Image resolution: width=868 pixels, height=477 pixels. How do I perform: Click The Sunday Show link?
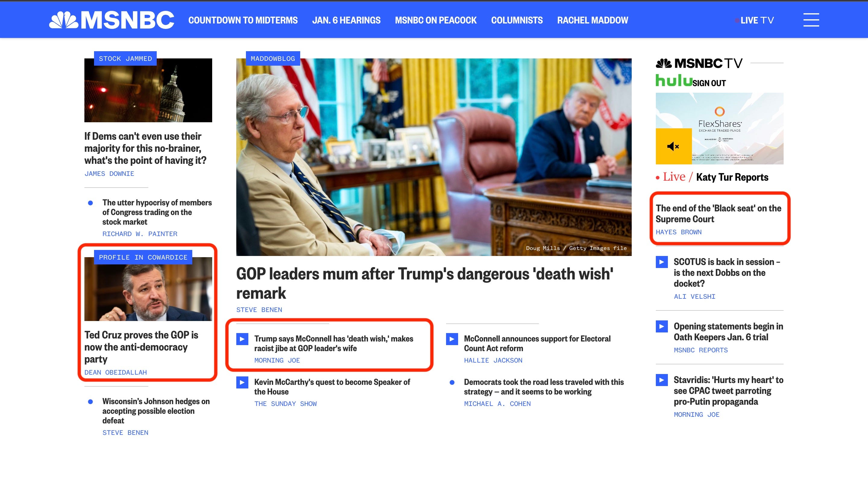click(x=285, y=404)
